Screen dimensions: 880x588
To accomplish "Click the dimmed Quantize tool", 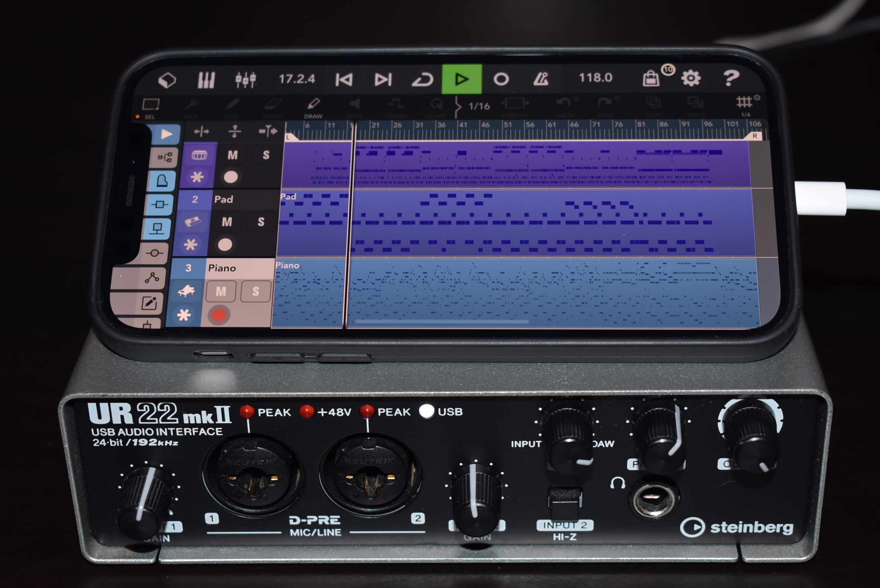I will click(x=437, y=107).
